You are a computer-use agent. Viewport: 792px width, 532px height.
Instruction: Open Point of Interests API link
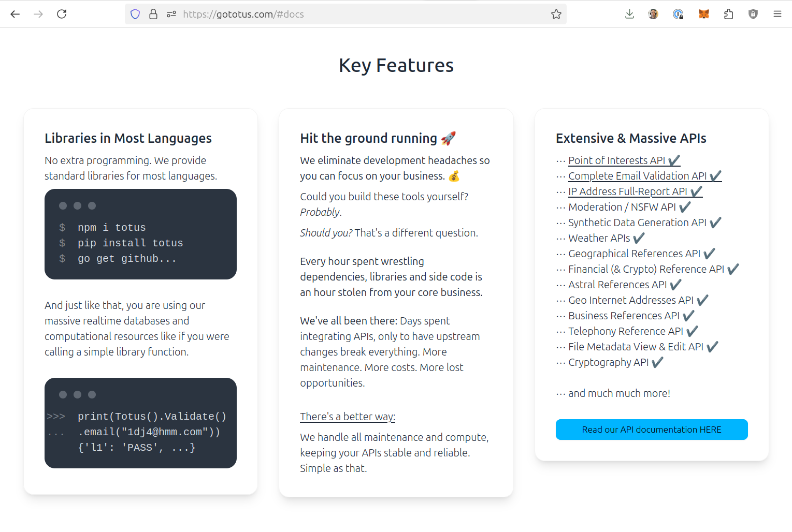[624, 160]
